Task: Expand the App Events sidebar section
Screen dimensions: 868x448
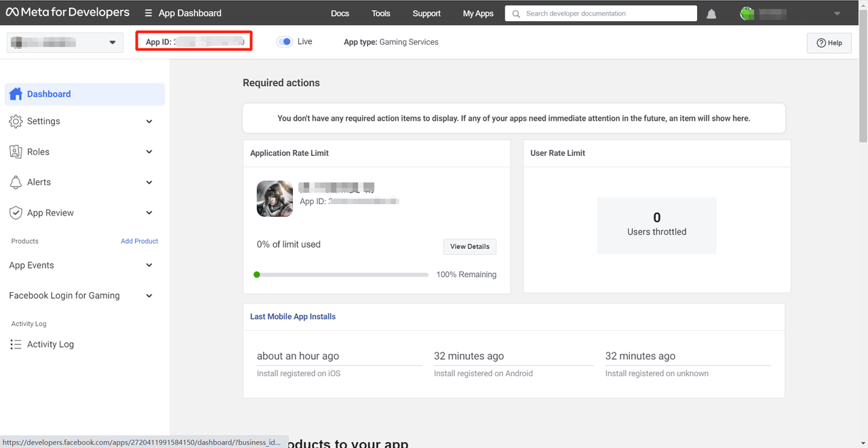Action: (x=149, y=266)
